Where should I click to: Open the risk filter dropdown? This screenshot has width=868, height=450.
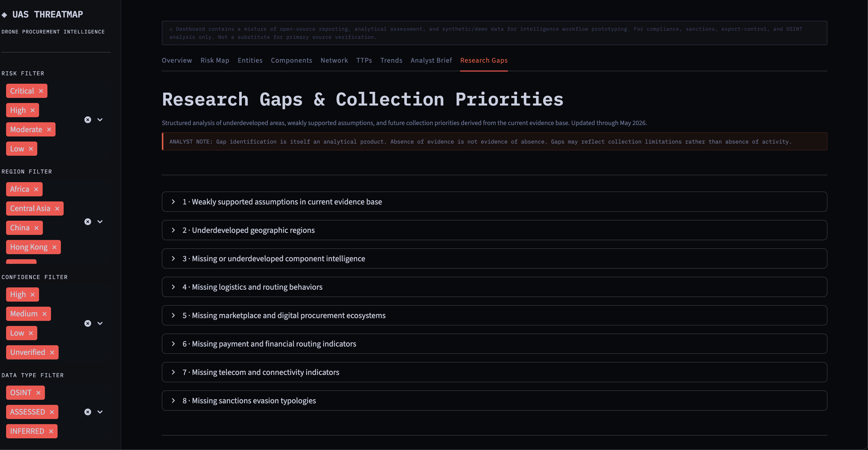(100, 120)
